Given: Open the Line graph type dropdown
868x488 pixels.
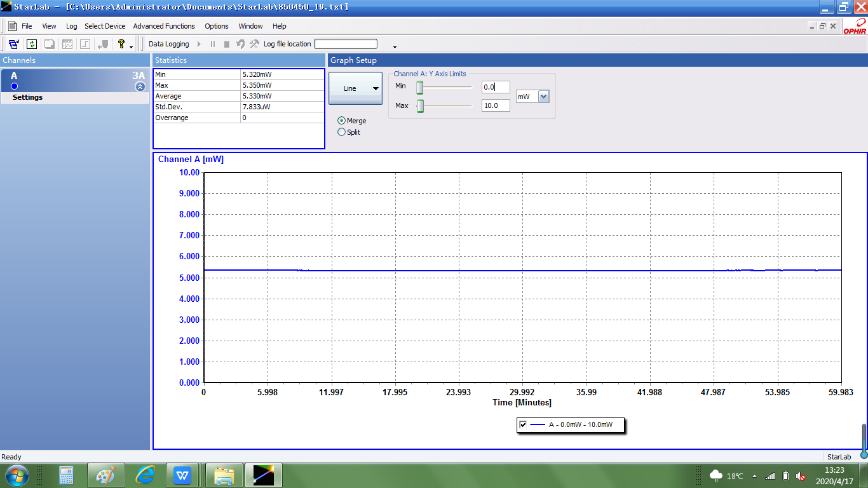Looking at the screenshot, I should pyautogui.click(x=355, y=88).
